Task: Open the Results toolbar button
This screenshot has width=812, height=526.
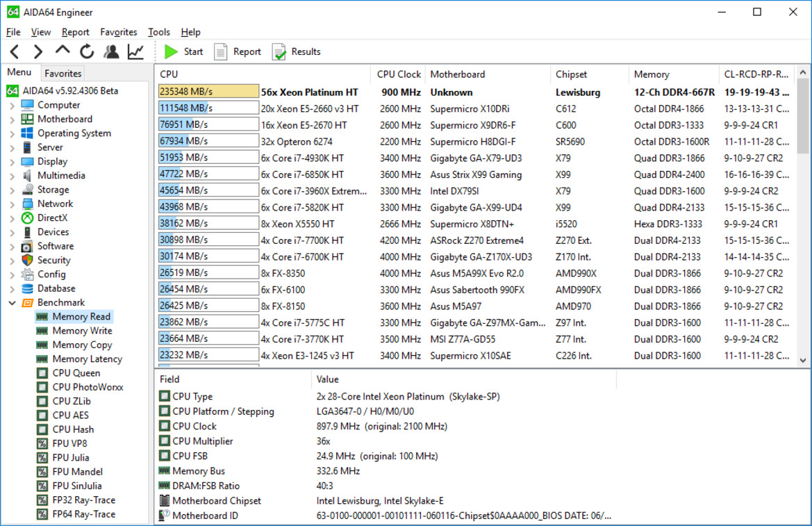Action: coord(297,51)
